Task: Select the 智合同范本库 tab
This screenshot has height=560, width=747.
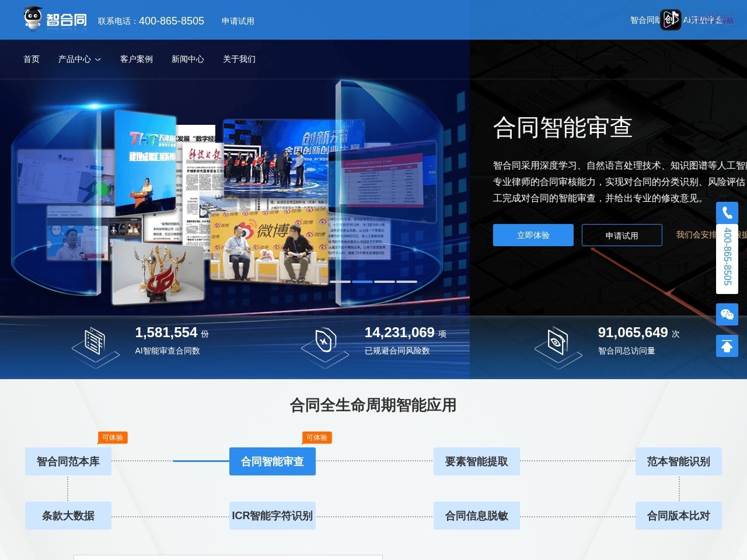Action: tap(68, 461)
